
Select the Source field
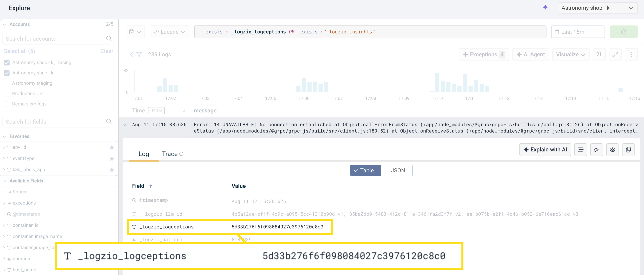(x=20, y=192)
